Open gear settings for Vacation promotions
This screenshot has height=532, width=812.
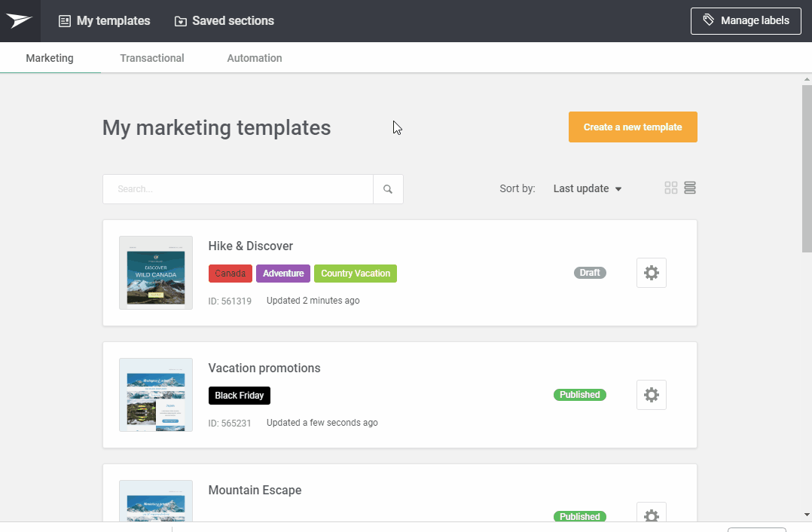pos(652,395)
